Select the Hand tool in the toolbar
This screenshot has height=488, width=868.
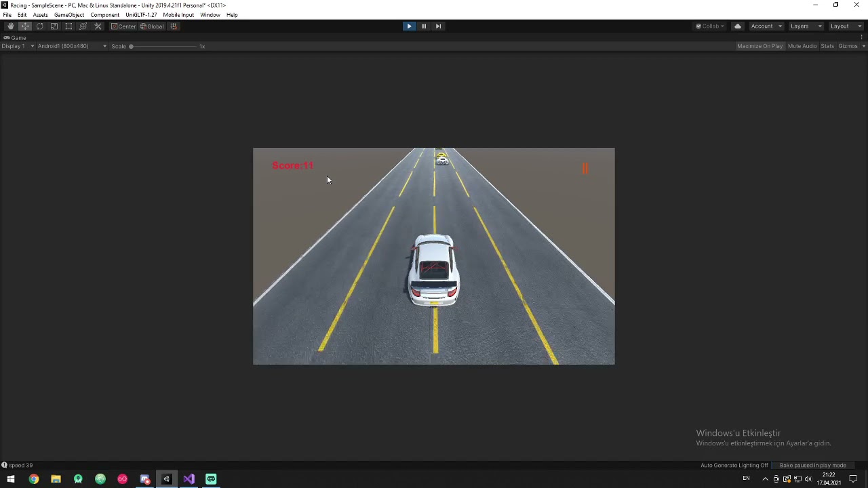click(10, 26)
